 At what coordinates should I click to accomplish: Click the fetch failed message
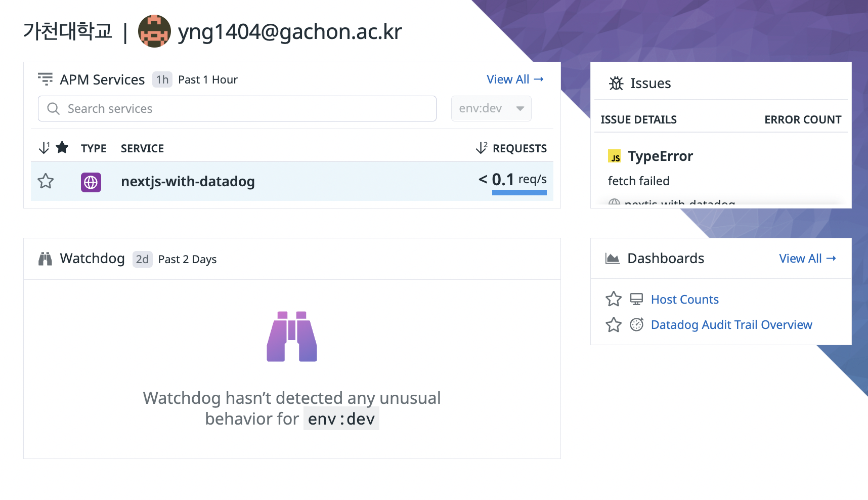coord(639,181)
